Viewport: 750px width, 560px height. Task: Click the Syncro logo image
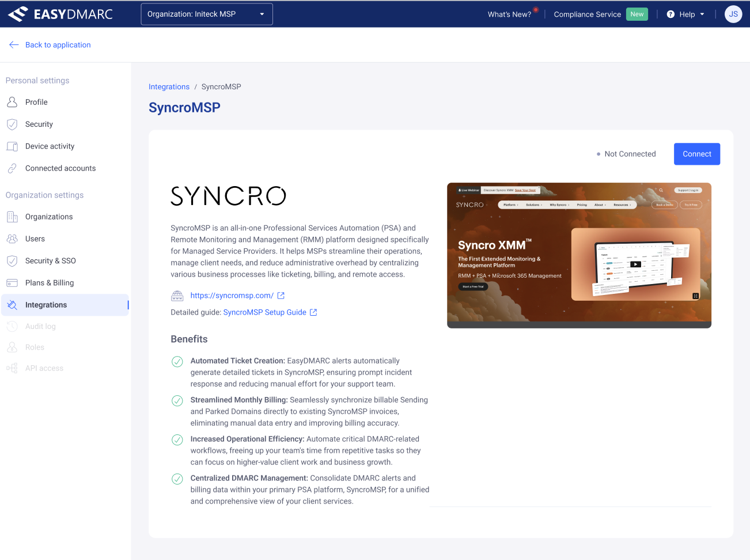point(228,196)
